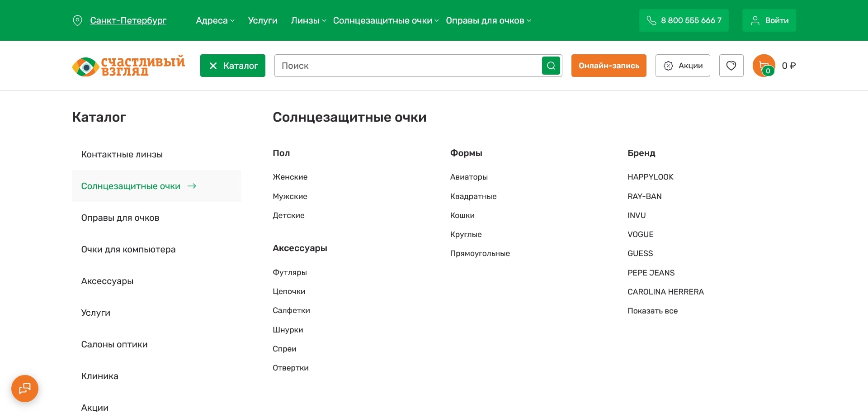The width and height of the screenshot is (868, 413).
Task: Choose Авиаторы shape link
Action: coord(468,177)
